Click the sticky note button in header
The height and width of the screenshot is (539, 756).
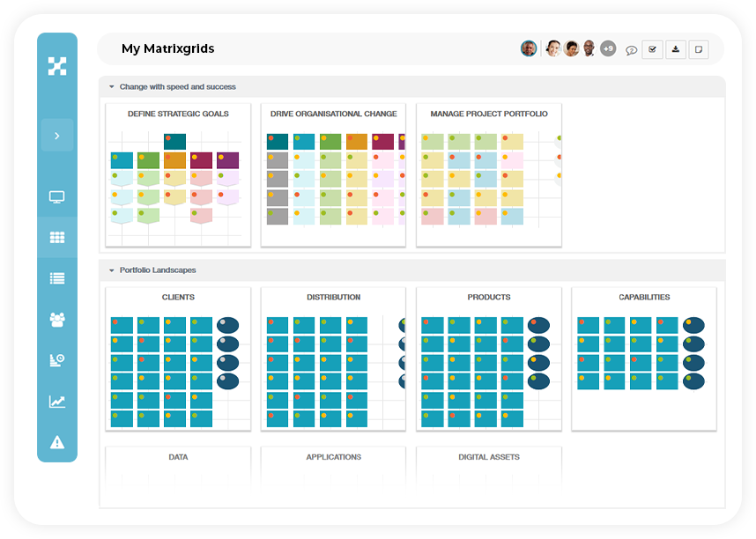tap(699, 49)
